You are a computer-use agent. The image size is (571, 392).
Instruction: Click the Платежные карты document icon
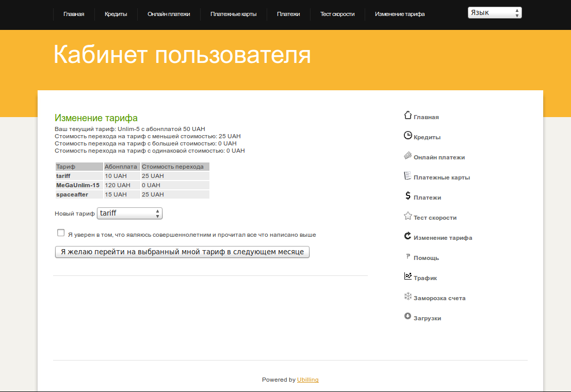click(407, 176)
